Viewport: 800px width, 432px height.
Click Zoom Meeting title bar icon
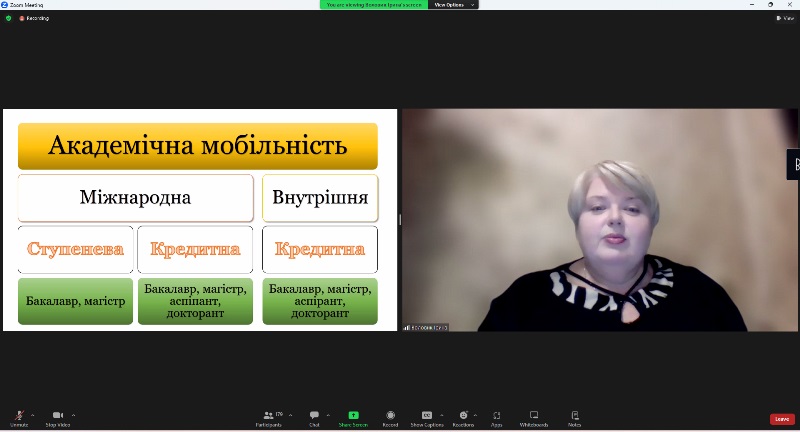(5, 5)
